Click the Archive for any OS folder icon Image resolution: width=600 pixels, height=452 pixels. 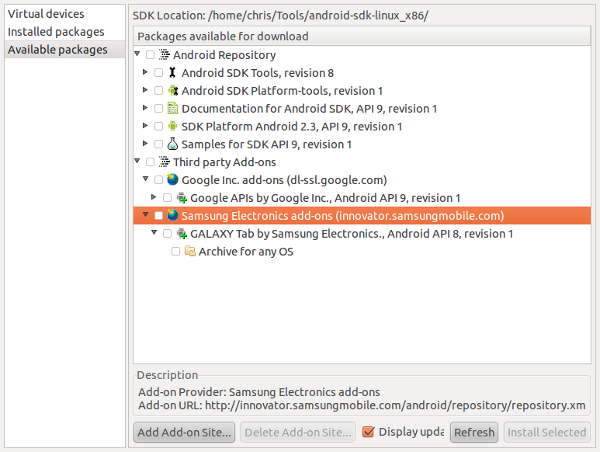[190, 252]
